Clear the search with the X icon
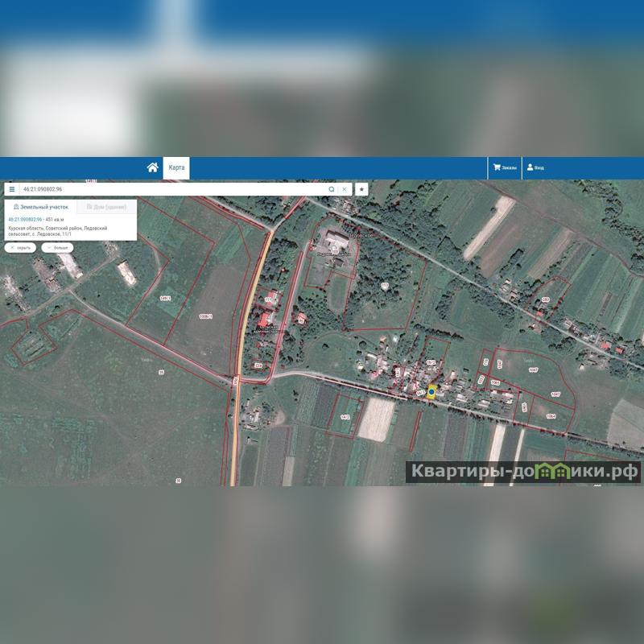Screen dimensions: 644x644 point(345,189)
